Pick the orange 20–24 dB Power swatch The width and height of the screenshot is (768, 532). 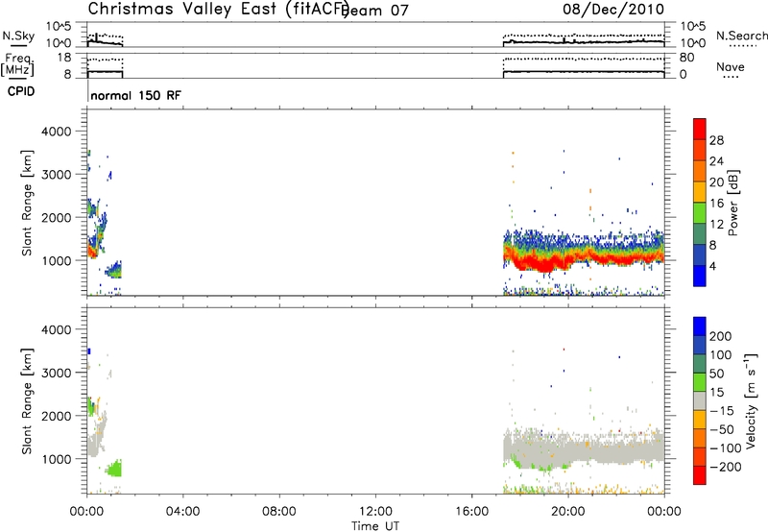click(700, 172)
